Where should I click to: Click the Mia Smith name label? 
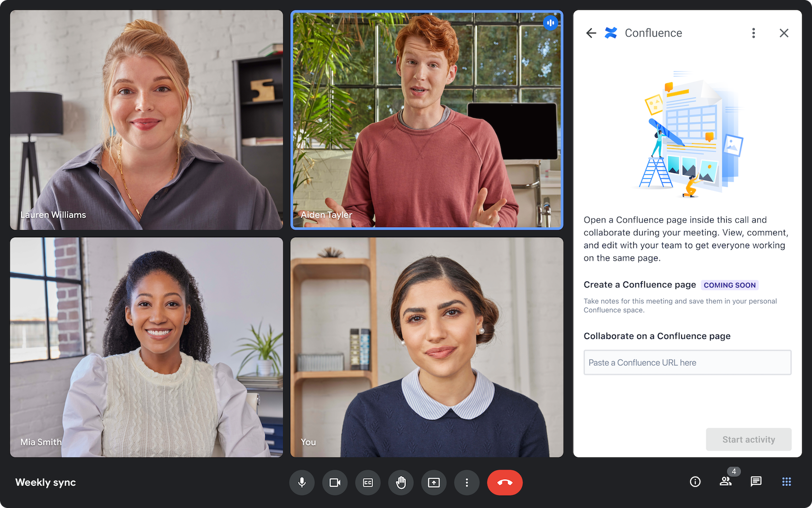point(41,442)
